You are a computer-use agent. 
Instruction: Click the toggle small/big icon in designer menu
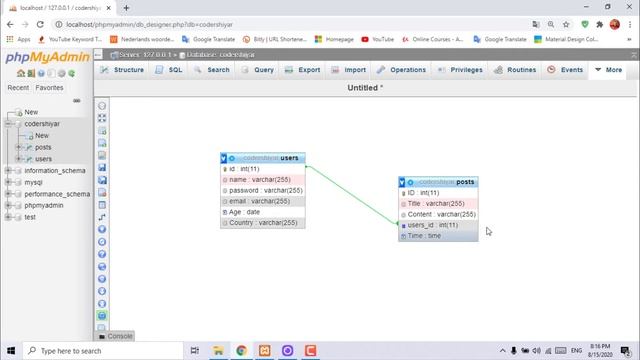102,304
